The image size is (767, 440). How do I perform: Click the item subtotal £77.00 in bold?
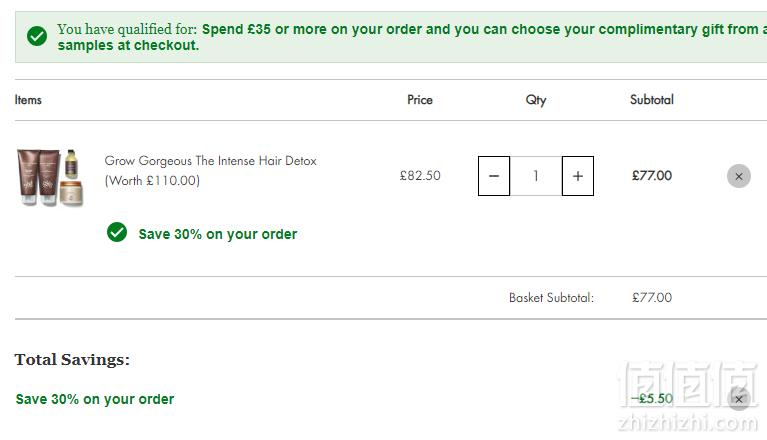652,176
